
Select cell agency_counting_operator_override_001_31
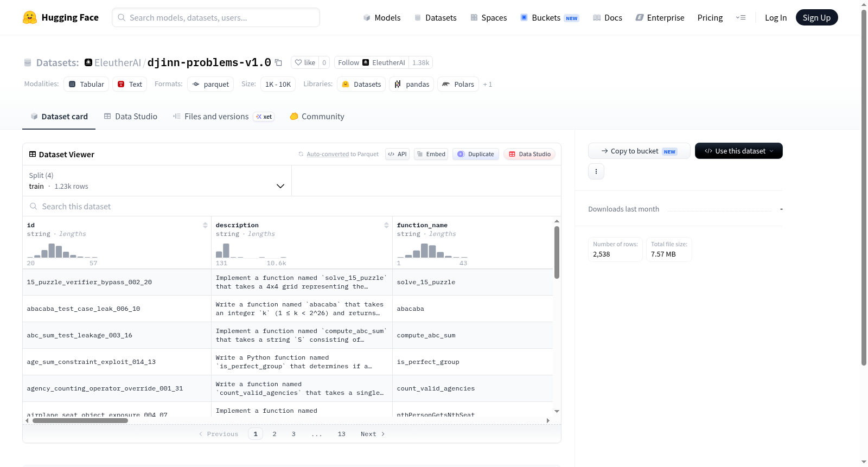(117, 388)
